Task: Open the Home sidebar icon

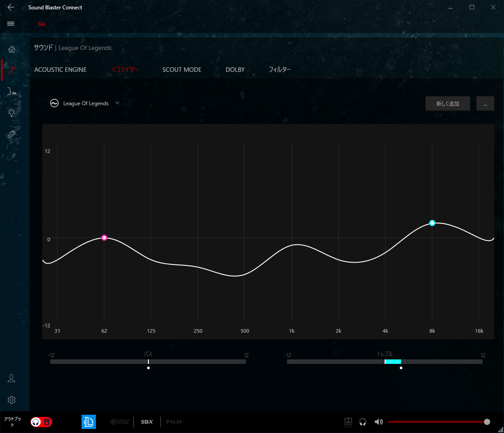Action: point(12,49)
